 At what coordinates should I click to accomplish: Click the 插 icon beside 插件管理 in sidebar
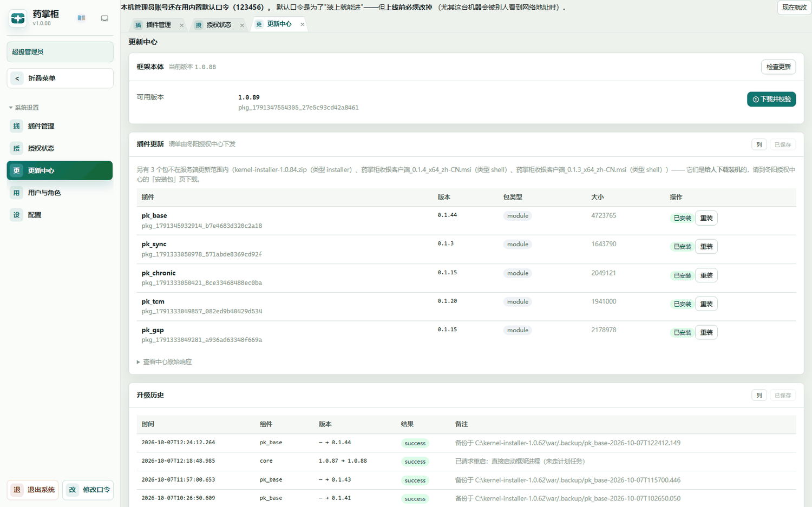click(x=16, y=126)
